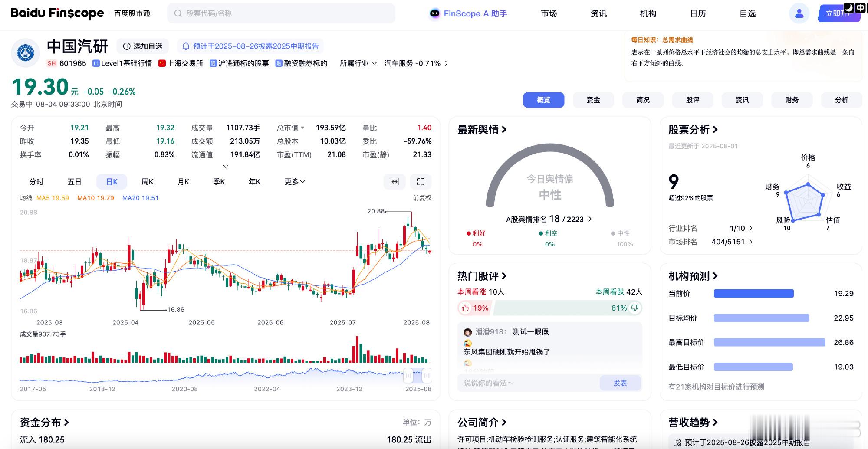Viewport: 868px width, 449px height.
Task: Select the 年K chart period
Action: click(x=255, y=182)
